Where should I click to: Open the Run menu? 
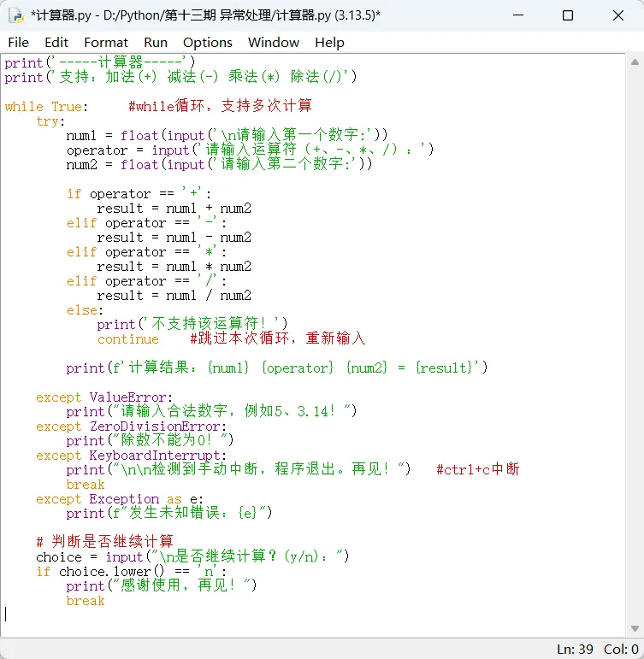tap(156, 43)
